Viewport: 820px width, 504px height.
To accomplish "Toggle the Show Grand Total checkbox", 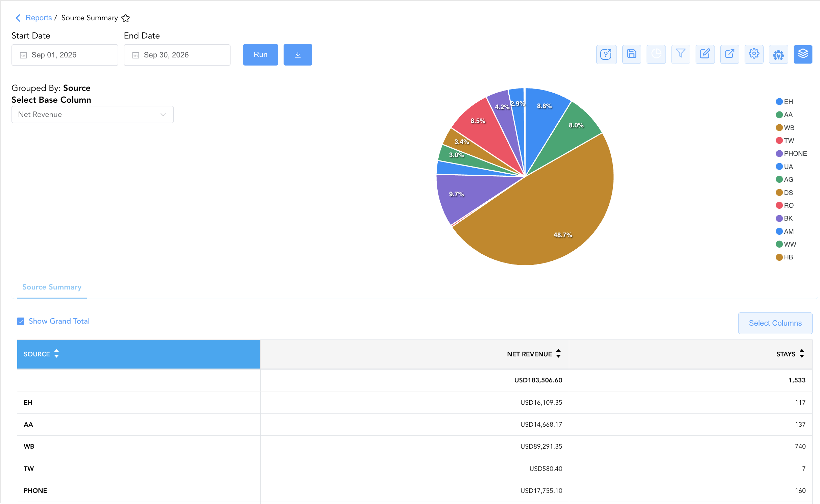I will pyautogui.click(x=21, y=321).
